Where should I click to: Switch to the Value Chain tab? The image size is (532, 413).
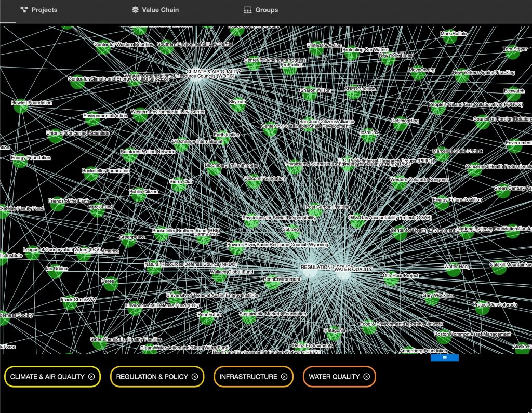[155, 10]
